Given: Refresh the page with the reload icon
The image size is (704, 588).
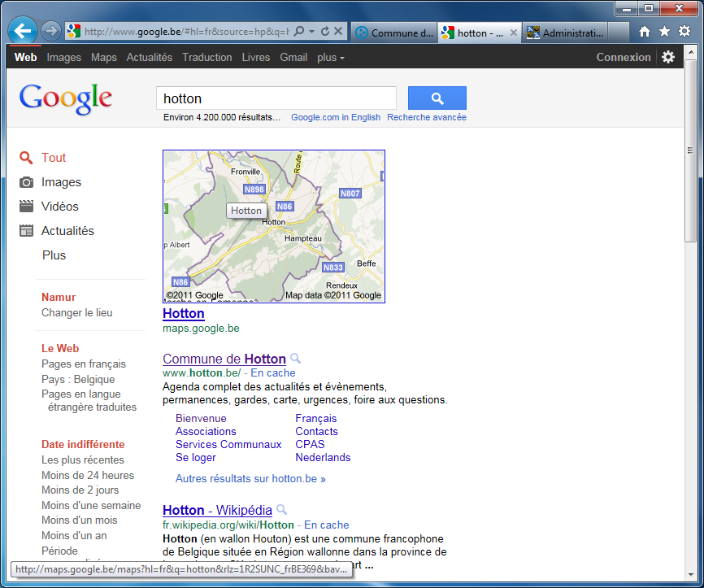Looking at the screenshot, I should [x=325, y=31].
